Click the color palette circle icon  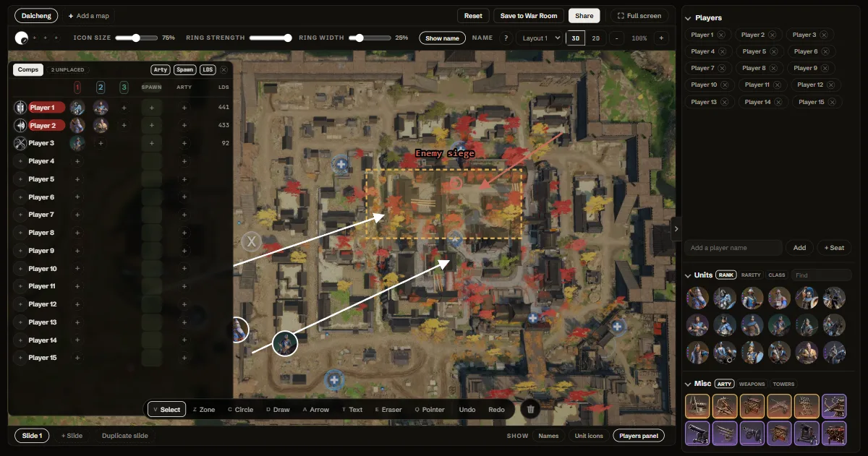point(22,38)
